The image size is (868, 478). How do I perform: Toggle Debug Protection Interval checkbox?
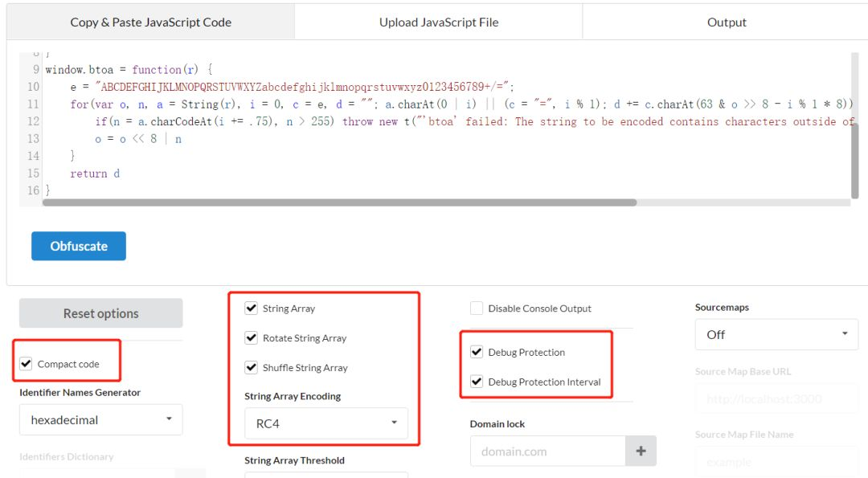(x=477, y=382)
